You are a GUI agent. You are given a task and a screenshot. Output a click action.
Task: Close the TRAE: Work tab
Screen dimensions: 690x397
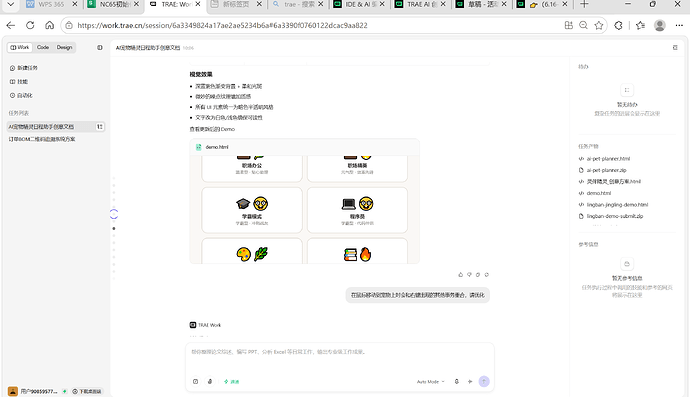click(198, 4)
